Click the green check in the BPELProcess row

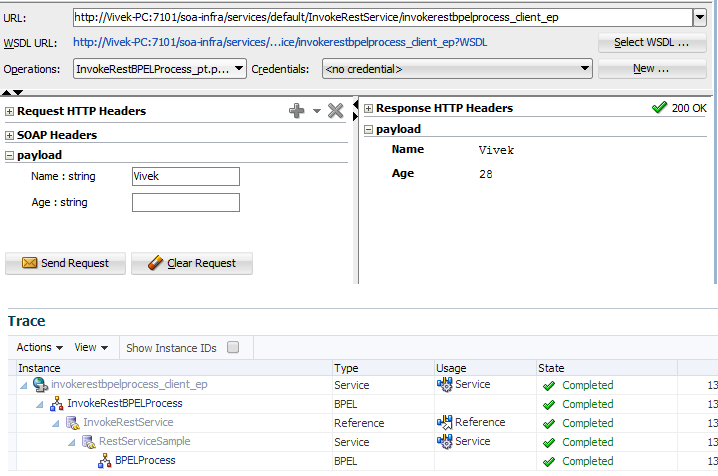[x=549, y=462]
